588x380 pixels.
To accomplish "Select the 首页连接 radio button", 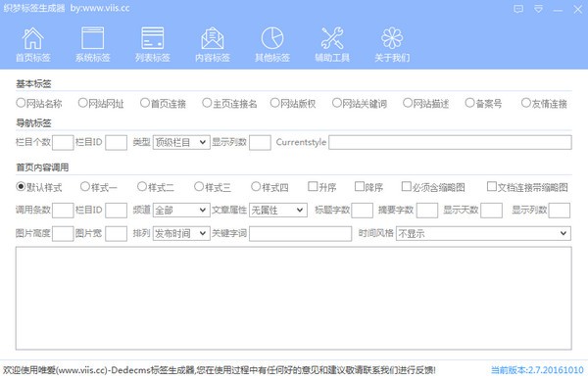I will pyautogui.click(x=145, y=103).
